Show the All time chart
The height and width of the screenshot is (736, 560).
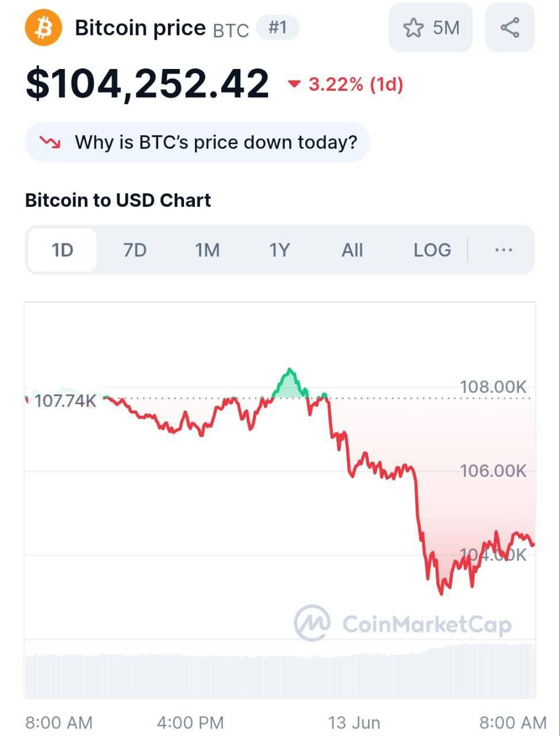pos(352,250)
